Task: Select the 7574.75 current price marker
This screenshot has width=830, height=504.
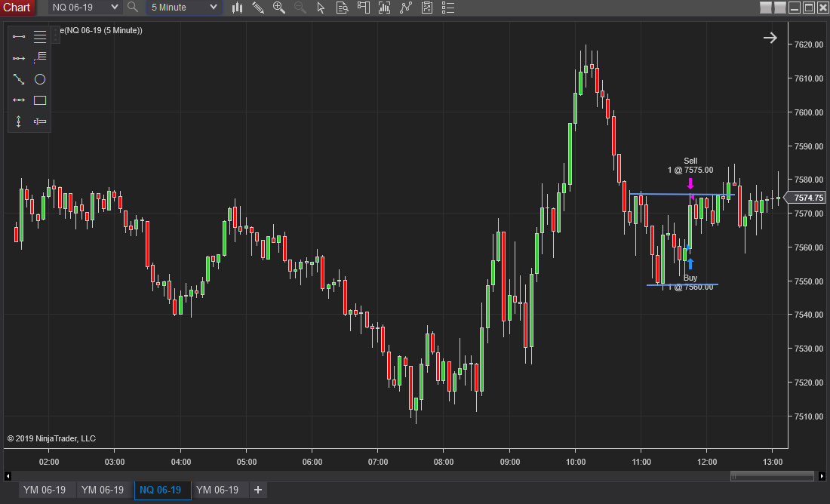Action: 805,198
